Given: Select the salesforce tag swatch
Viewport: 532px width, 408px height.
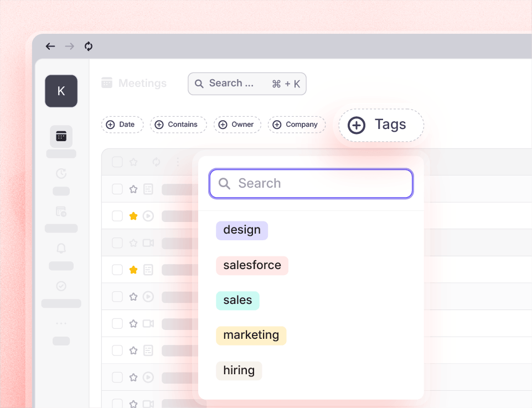Looking at the screenshot, I should click(252, 265).
